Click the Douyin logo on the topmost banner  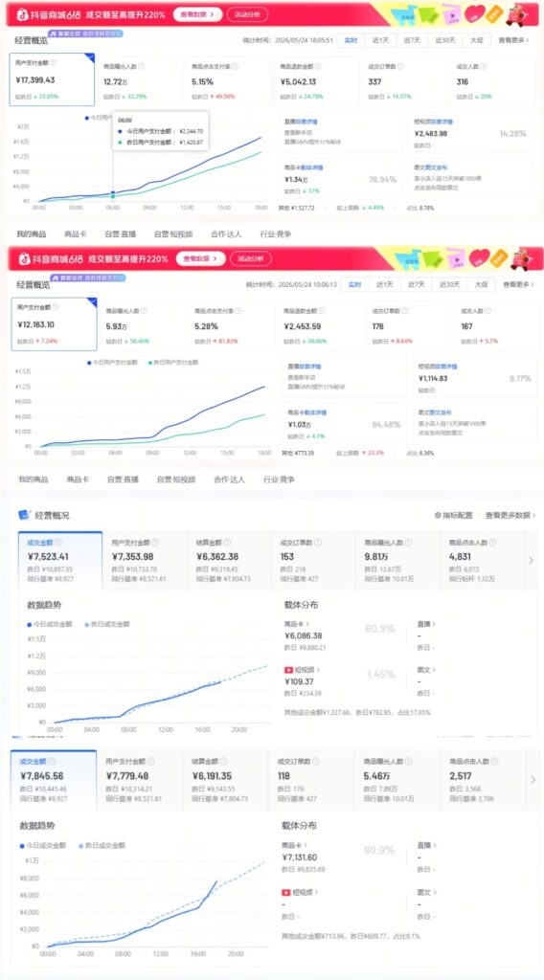click(21, 13)
